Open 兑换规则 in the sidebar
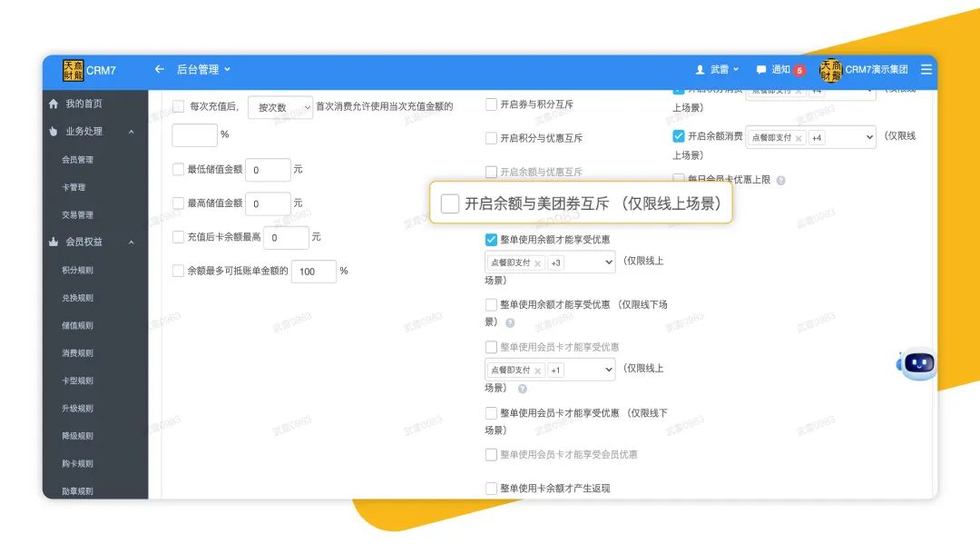This screenshot has height=554, width=980. pyautogui.click(x=77, y=298)
